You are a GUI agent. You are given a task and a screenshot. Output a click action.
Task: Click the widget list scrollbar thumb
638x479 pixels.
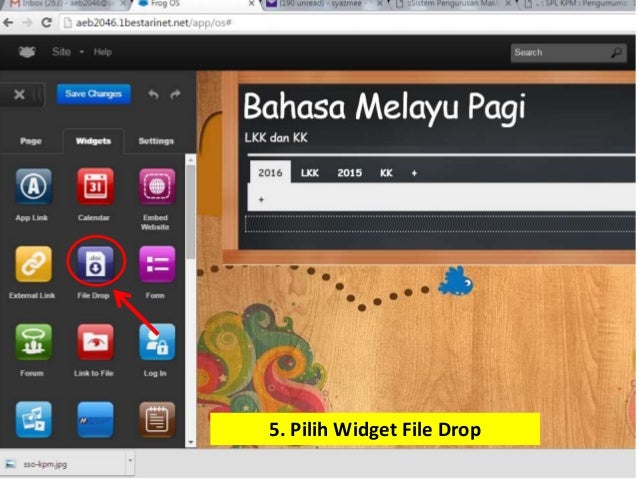coord(190,212)
